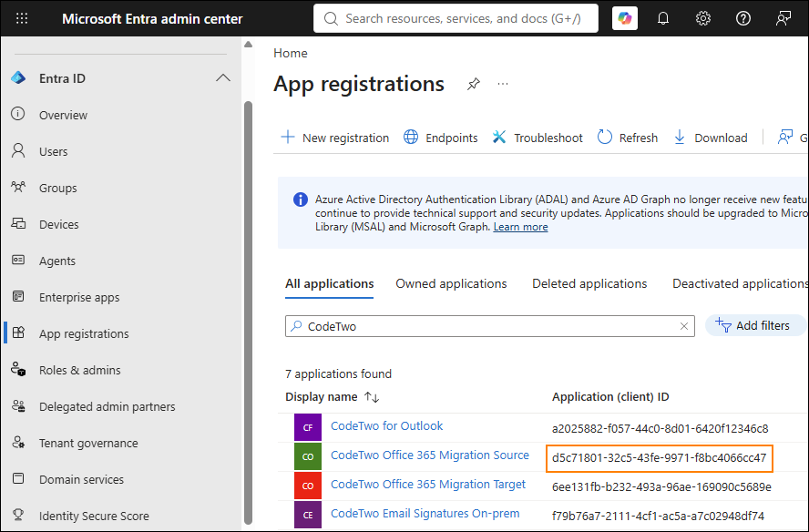Switch to the Deleted applications tab
Image resolution: width=809 pixels, height=532 pixels.
[x=589, y=284]
